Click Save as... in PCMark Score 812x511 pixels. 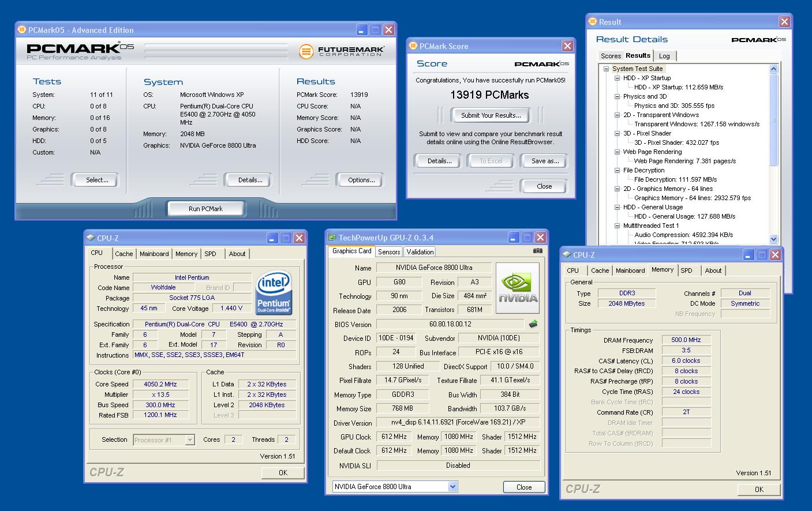tap(545, 161)
